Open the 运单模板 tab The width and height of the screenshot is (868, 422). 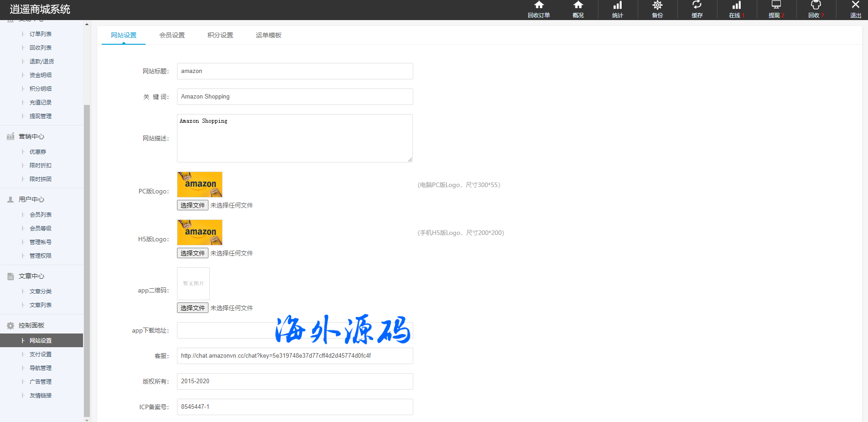pyautogui.click(x=269, y=35)
